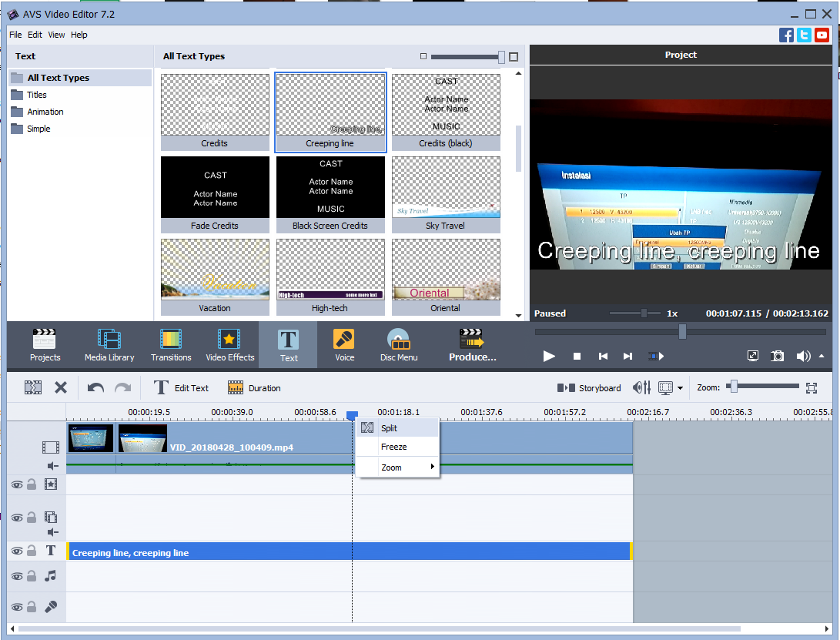Click the Undo arrow icon
The width and height of the screenshot is (840, 640).
point(95,387)
